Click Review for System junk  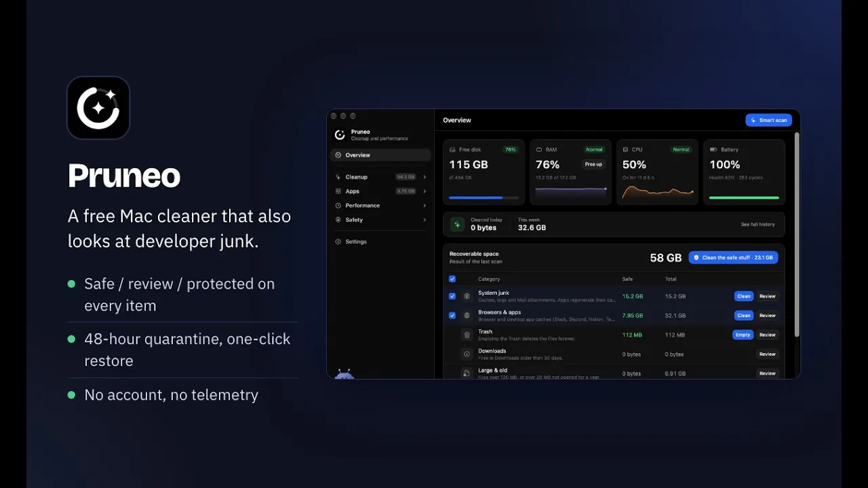768,296
